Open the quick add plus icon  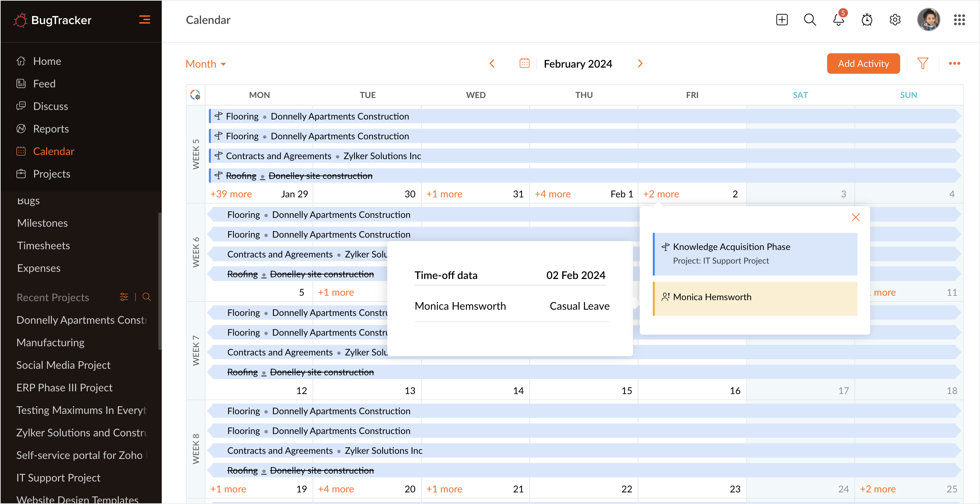pos(781,20)
